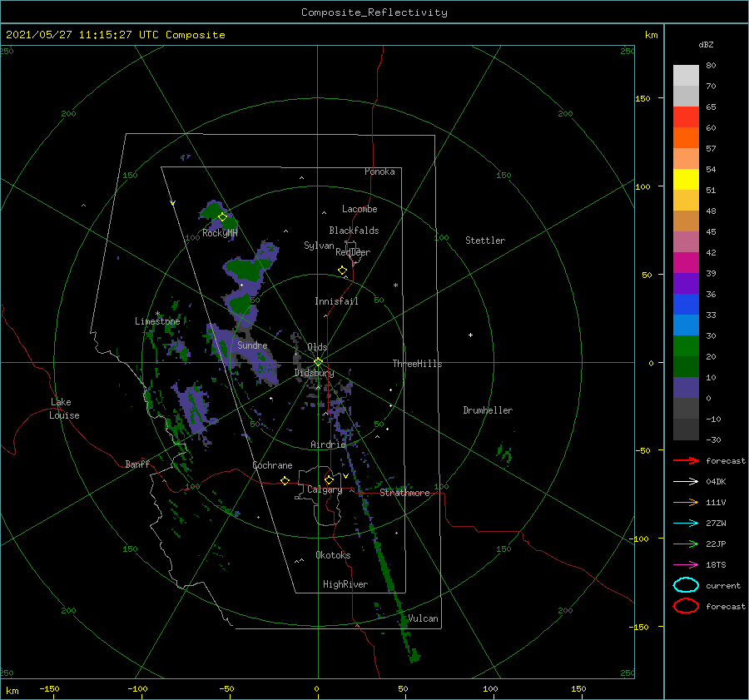
Task: Click the Airdrie city label
Action: pyautogui.click(x=328, y=444)
